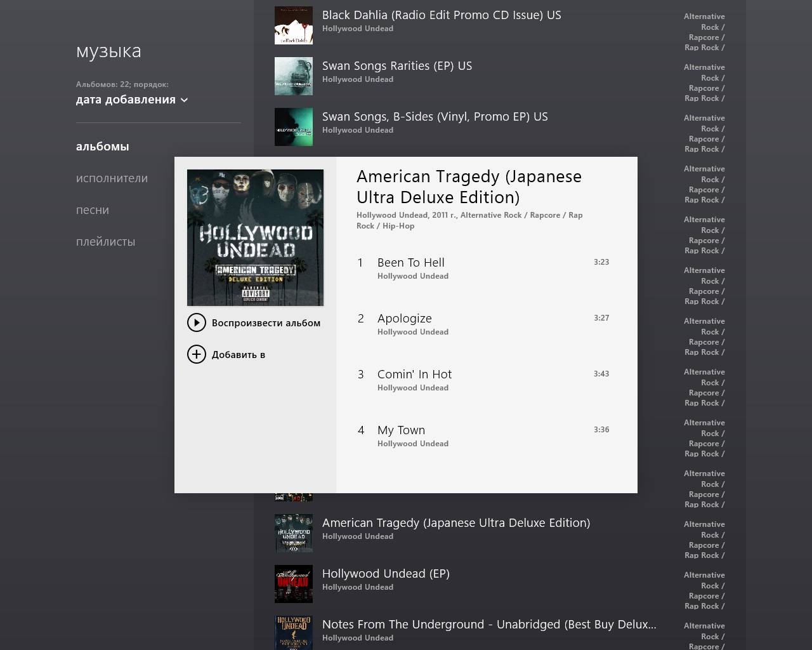This screenshot has height=650, width=812.
Task: Open Hollywood Undead (EP) album row
Action: 500,584
